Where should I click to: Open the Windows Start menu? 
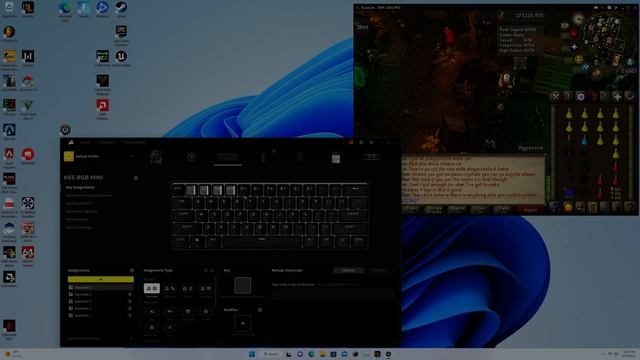(x=252, y=354)
